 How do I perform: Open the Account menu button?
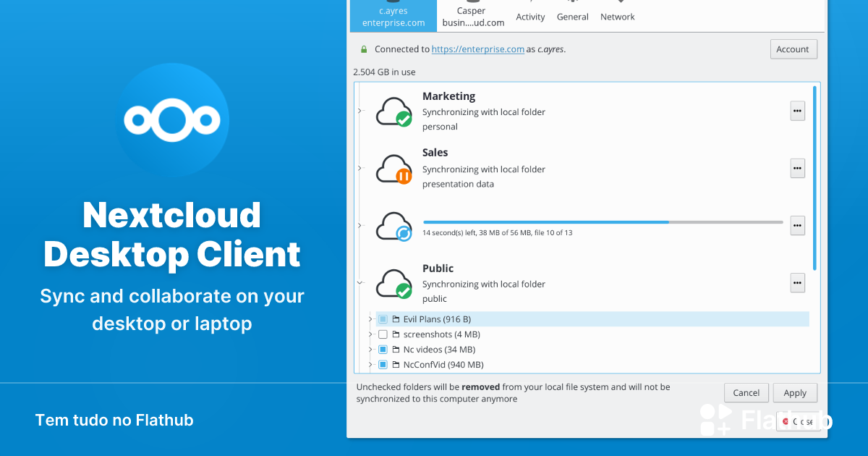793,48
